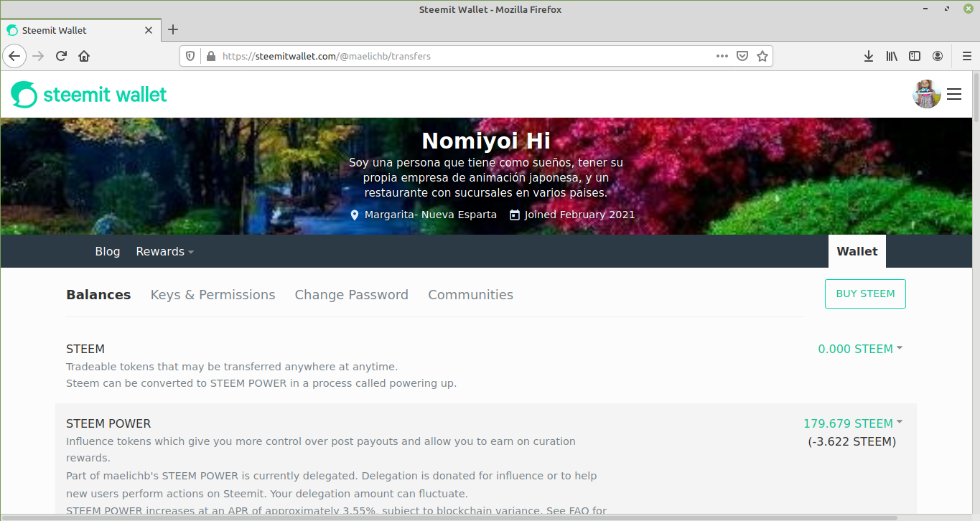Screen dimensions: 980x521
Task: Click the vertical page scrollbar
Action: (976, 97)
